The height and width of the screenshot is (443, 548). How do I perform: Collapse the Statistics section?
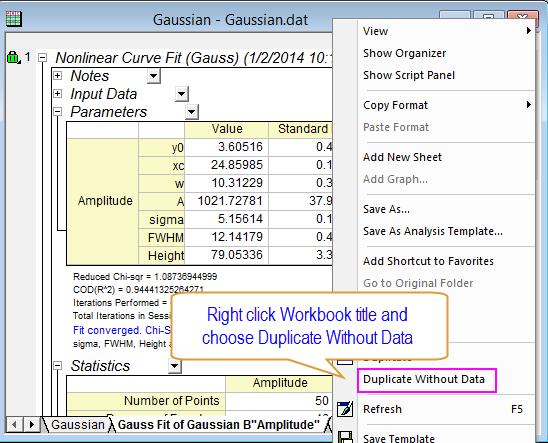point(58,366)
